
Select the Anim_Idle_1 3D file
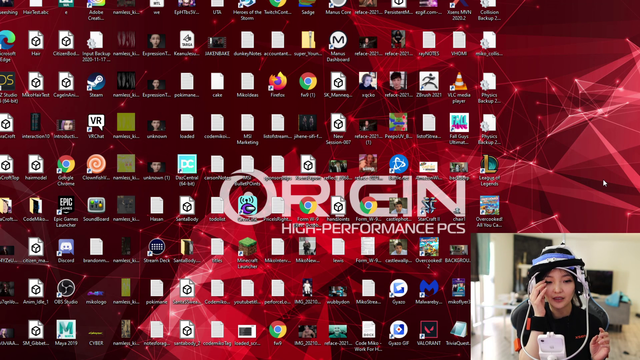click(36, 288)
